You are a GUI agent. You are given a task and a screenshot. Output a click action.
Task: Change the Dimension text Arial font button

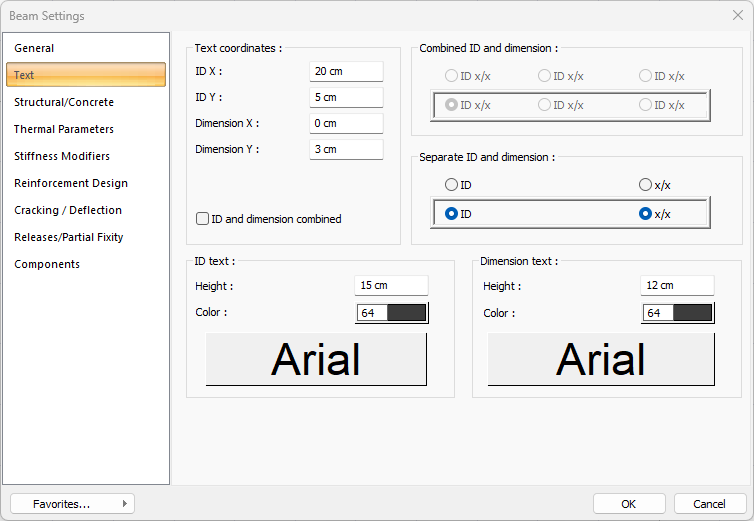pyautogui.click(x=601, y=359)
